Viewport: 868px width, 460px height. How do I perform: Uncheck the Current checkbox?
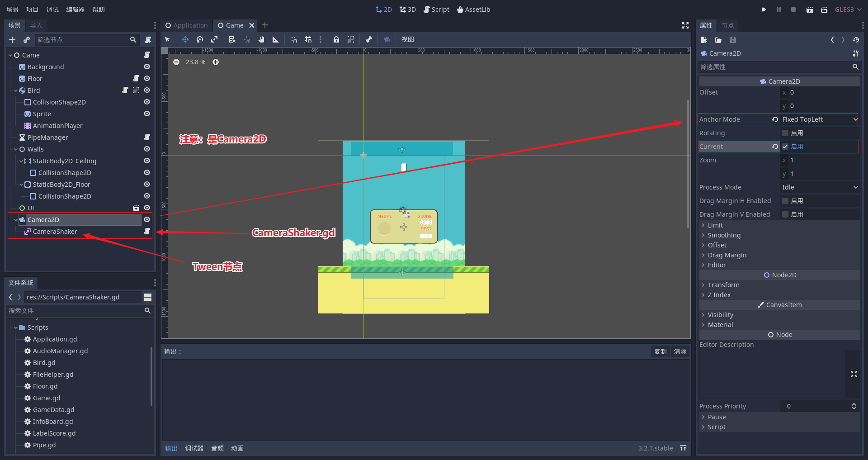pos(785,147)
